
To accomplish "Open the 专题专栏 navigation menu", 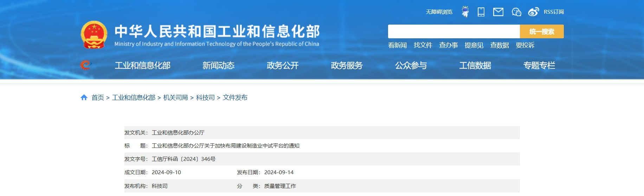I will (x=539, y=65).
